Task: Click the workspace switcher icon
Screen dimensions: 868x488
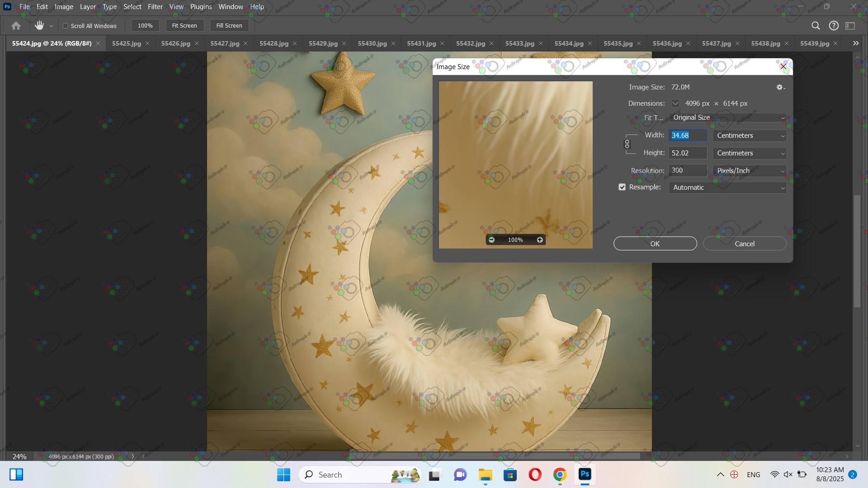Action: pos(850,26)
